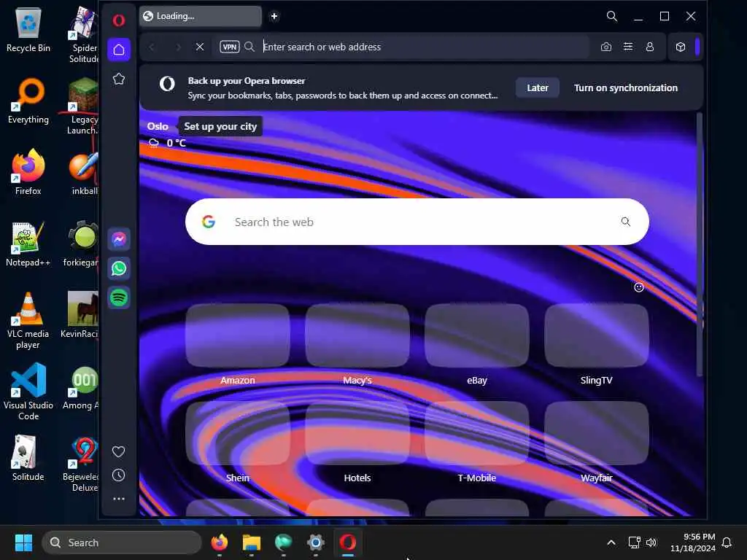Image resolution: width=747 pixels, height=560 pixels.
Task: Dismiss sync prompt with Later
Action: click(x=538, y=87)
